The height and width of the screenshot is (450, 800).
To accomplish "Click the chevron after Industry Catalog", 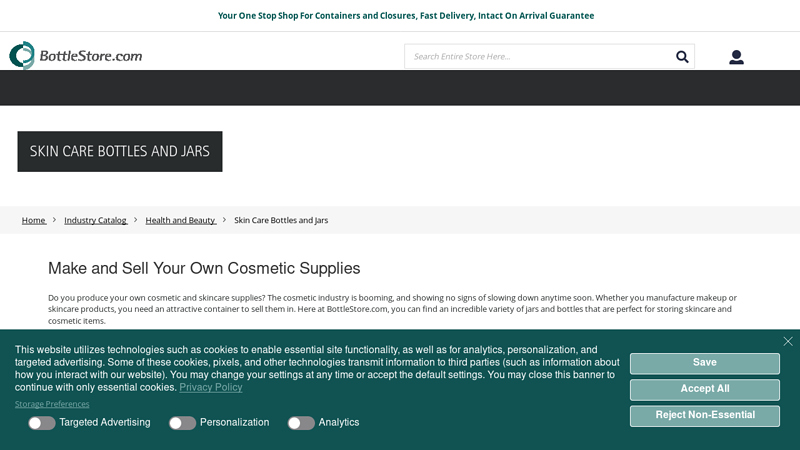I will point(136,220).
